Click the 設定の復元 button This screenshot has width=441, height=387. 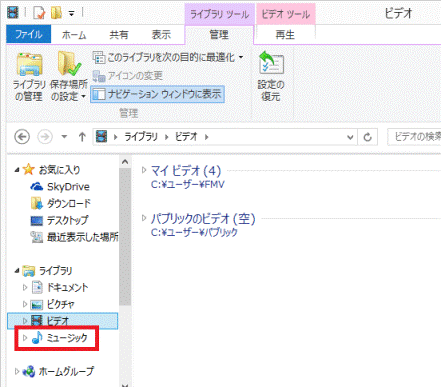coord(271,76)
